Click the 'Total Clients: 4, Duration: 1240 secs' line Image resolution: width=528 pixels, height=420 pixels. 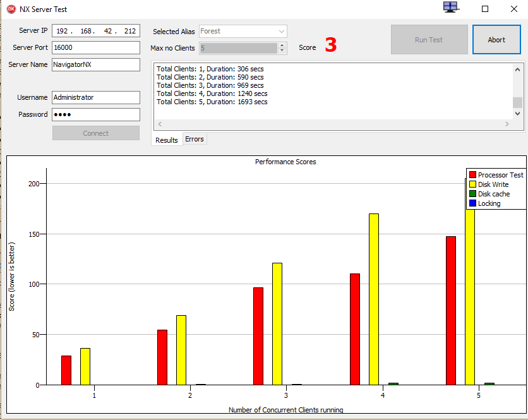tap(212, 93)
